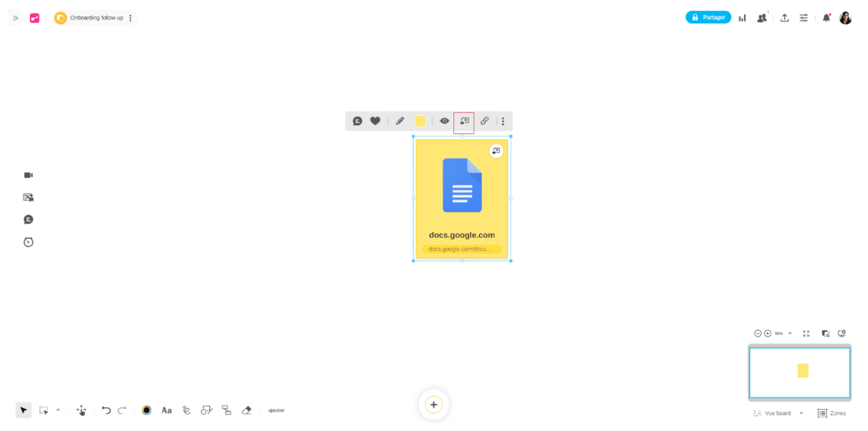Click the pencil edit icon for the card
Image resolution: width=868 pixels, height=431 pixels.
(400, 121)
